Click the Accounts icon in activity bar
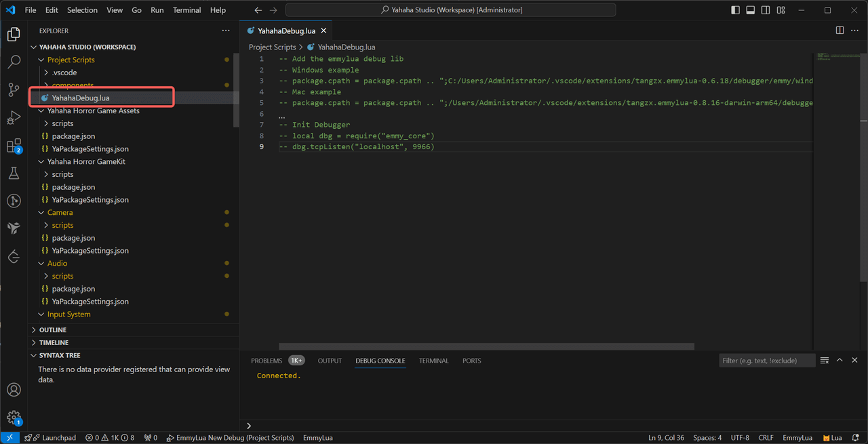 click(14, 390)
